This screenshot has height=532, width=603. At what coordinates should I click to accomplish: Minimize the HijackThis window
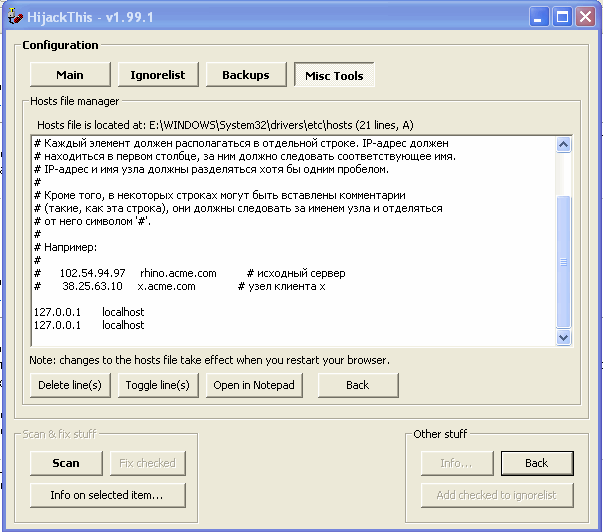click(x=538, y=17)
